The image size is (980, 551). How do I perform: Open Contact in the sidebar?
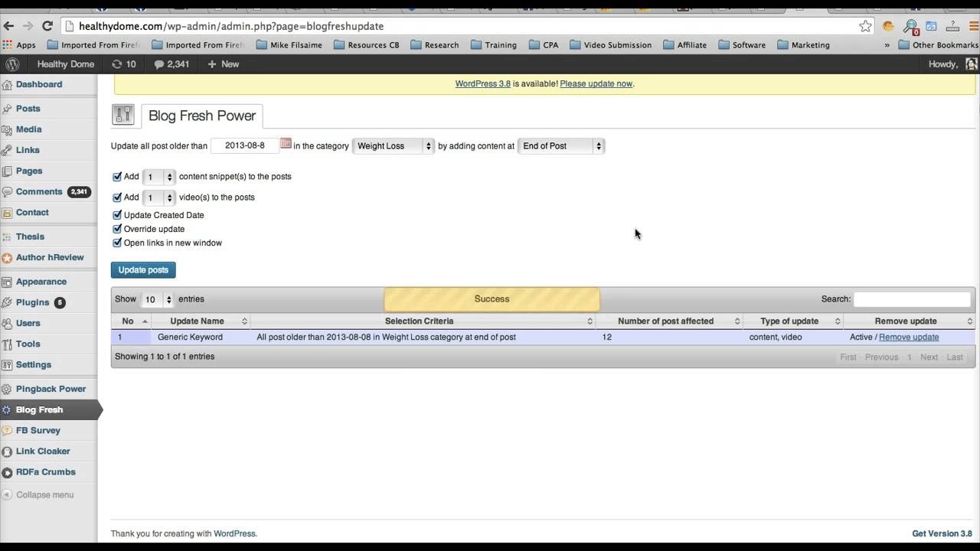tap(32, 212)
